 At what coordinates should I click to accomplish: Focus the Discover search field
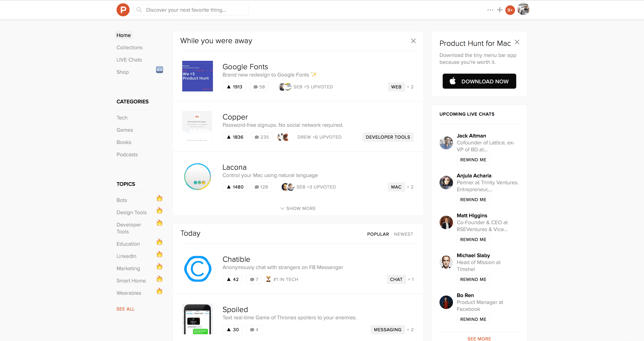[191, 10]
